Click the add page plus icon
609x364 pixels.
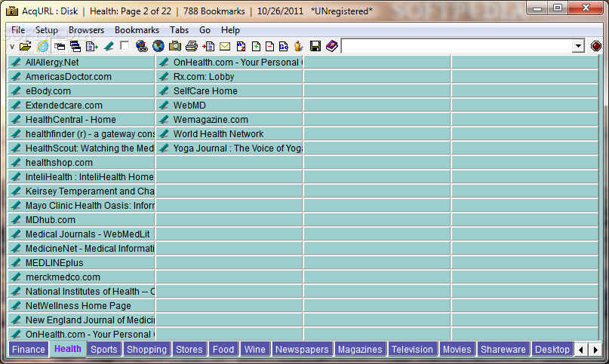point(256,46)
